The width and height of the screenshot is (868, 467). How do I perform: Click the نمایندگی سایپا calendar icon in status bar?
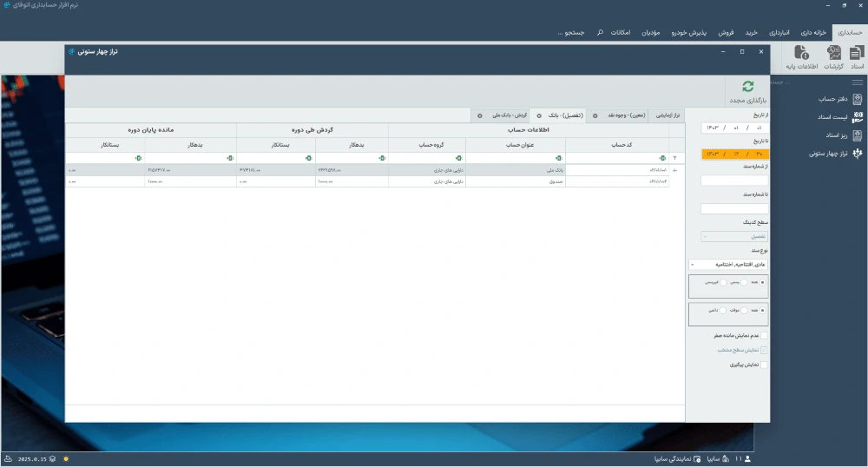click(x=697, y=459)
